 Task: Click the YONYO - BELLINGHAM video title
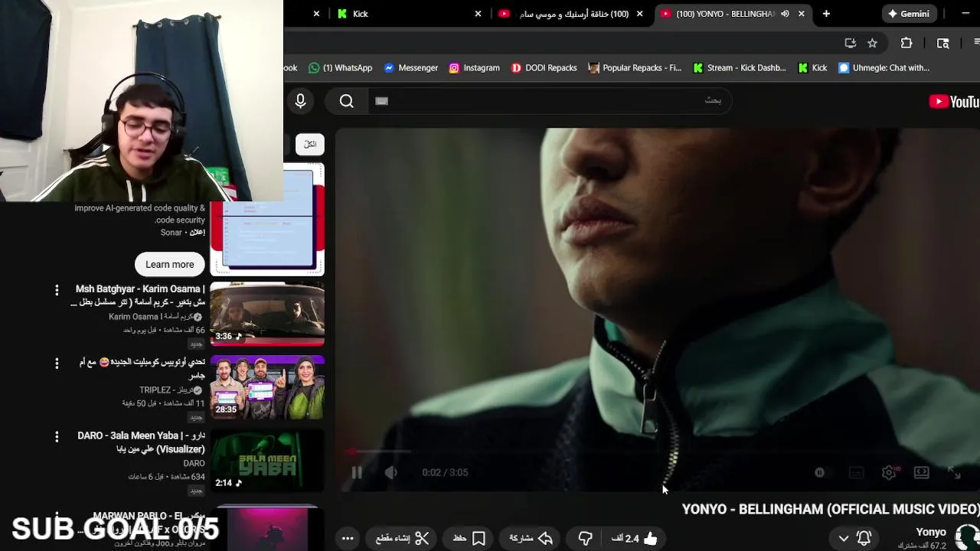point(831,509)
